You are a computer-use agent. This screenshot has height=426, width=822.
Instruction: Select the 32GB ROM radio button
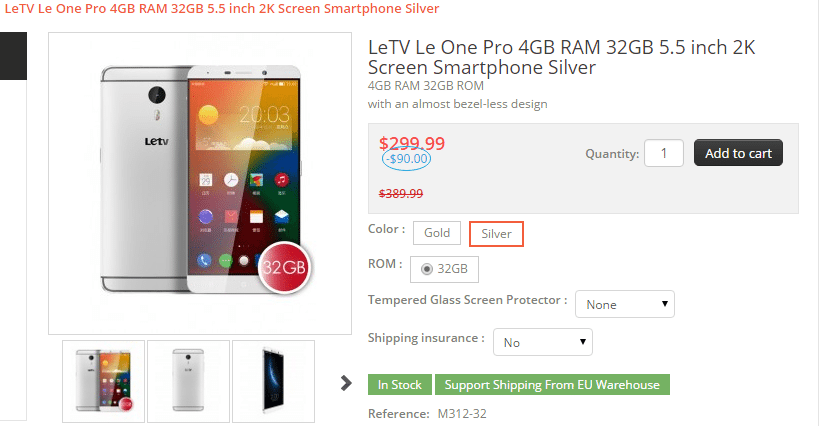428,269
